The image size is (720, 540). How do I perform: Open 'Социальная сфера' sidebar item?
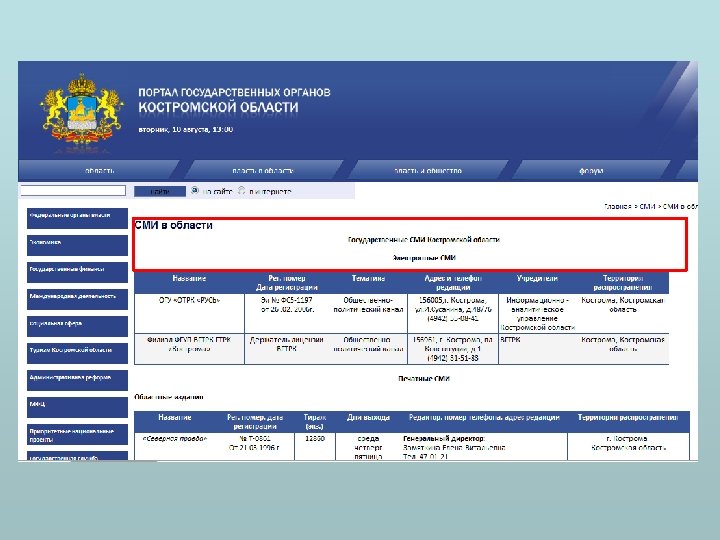pos(77,326)
